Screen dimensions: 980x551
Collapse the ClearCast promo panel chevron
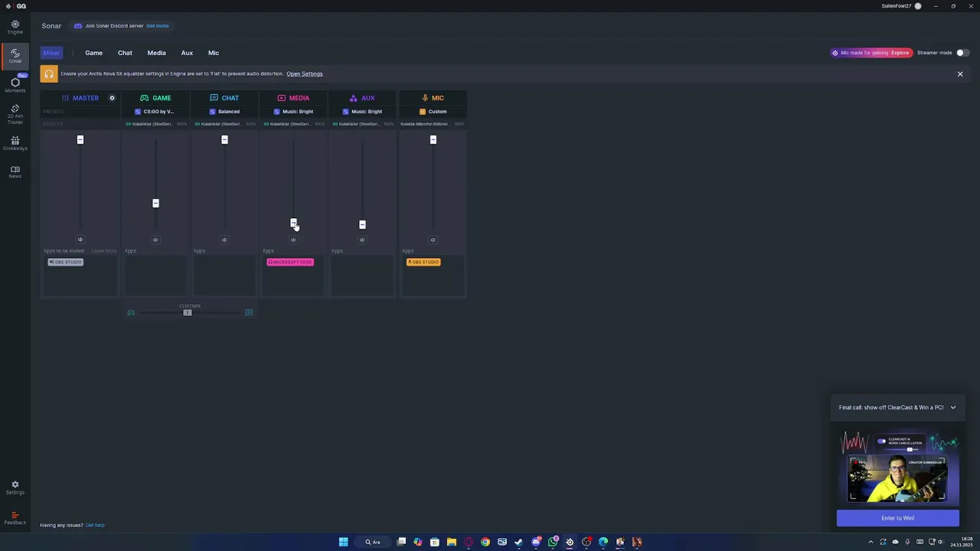[953, 407]
